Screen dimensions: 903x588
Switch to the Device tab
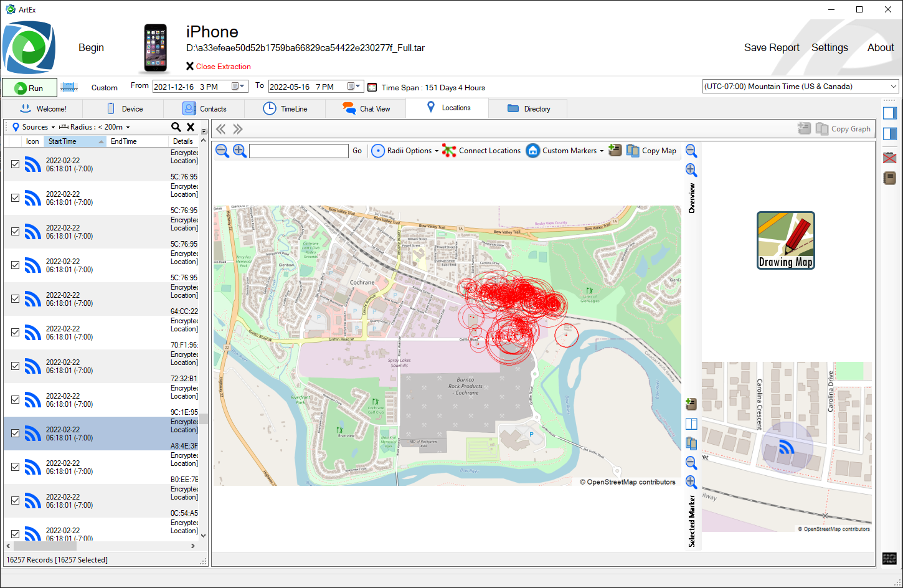123,108
